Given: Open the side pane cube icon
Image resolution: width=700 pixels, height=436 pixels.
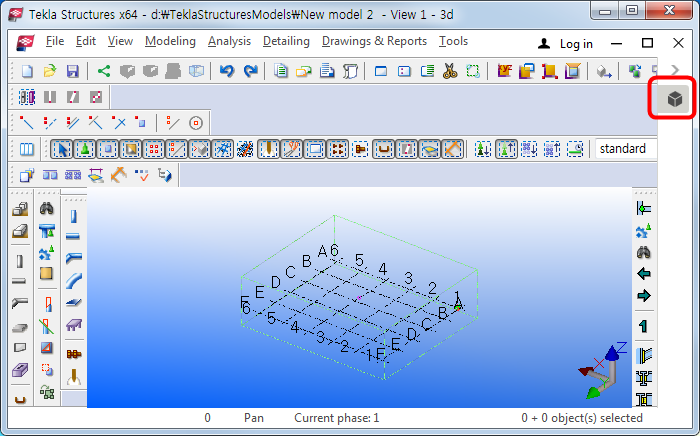Looking at the screenshot, I should tap(676, 100).
